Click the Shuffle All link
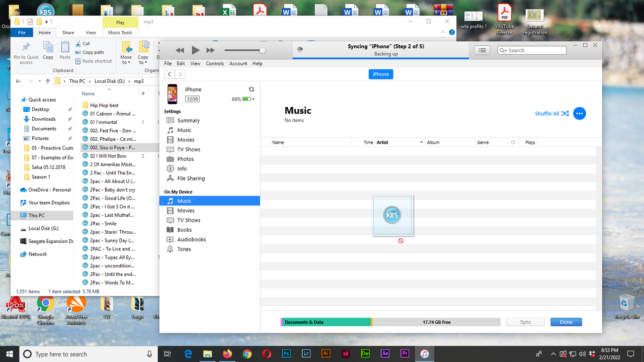 point(552,114)
